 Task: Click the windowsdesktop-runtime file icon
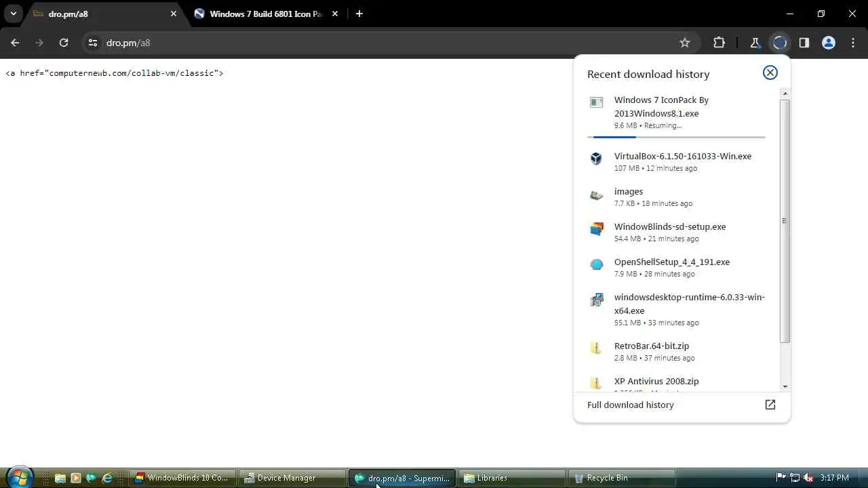pyautogui.click(x=596, y=300)
